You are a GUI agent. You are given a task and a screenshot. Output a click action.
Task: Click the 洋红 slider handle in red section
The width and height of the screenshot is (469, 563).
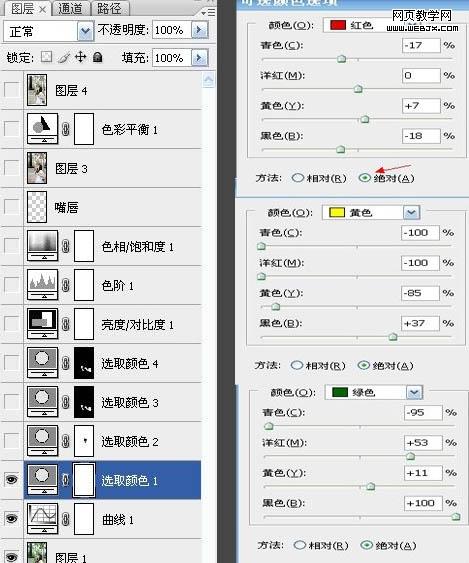358,89
